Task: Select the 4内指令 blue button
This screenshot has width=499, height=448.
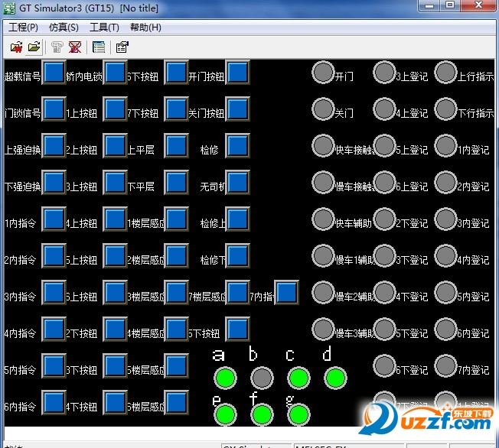Action: tap(54, 329)
